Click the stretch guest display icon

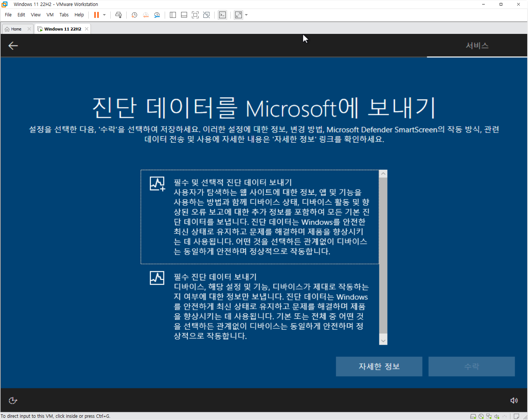(x=238, y=15)
